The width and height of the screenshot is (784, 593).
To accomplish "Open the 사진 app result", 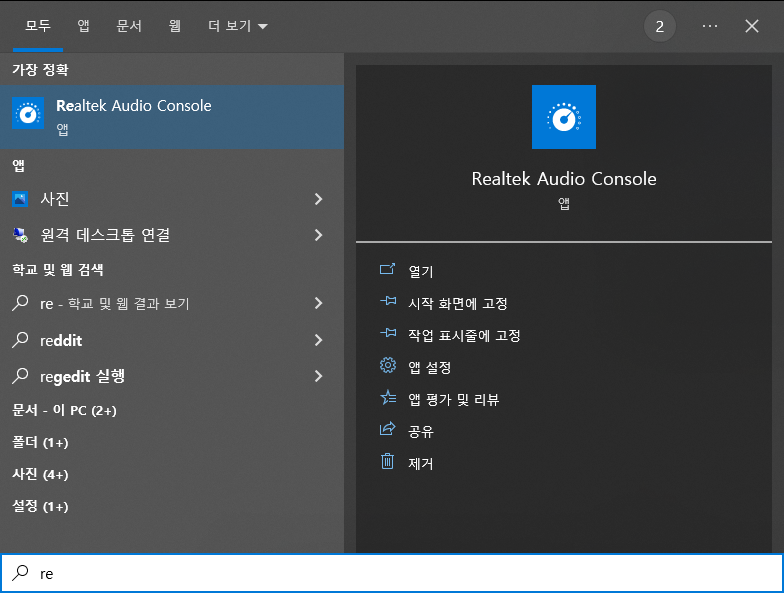I will click(172, 199).
